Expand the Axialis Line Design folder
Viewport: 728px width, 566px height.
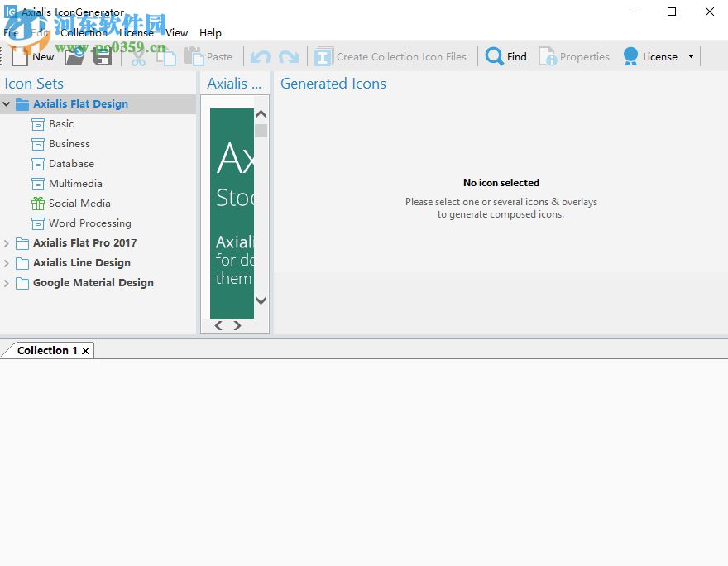click(x=7, y=262)
